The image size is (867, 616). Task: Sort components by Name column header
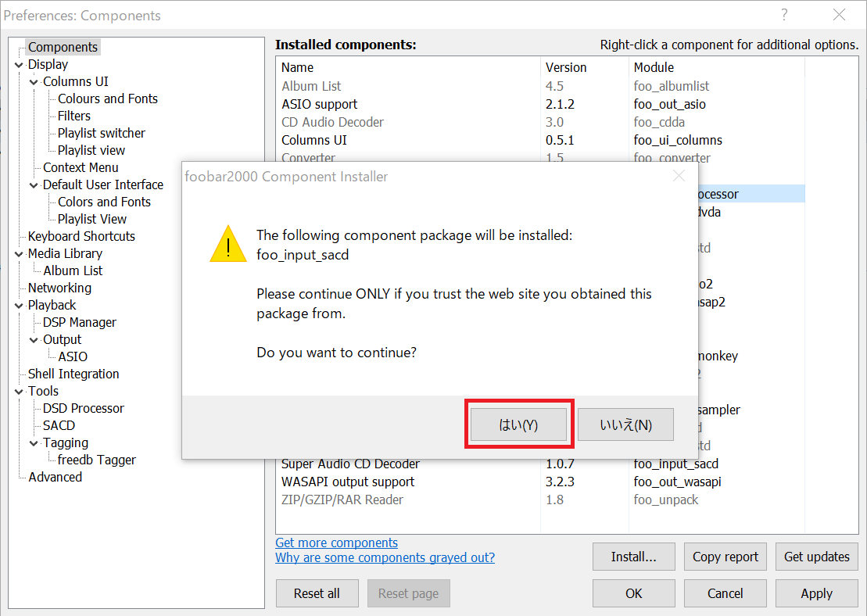(408, 67)
